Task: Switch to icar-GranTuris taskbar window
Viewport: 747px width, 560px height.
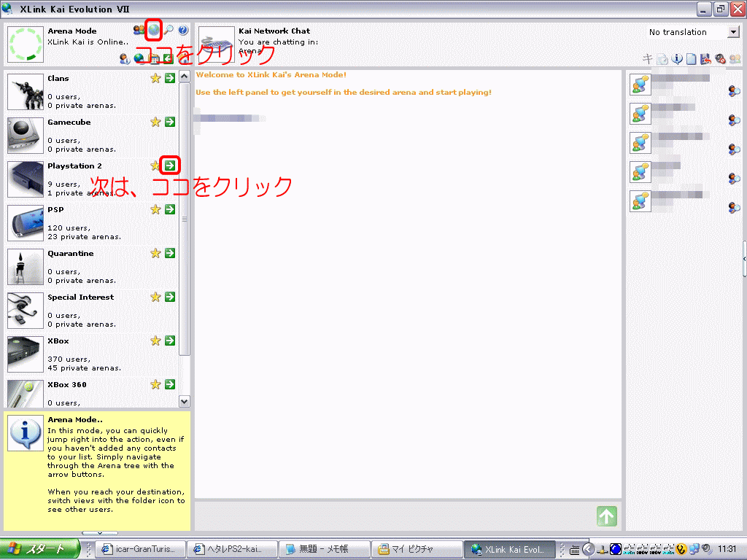Action: click(139, 549)
